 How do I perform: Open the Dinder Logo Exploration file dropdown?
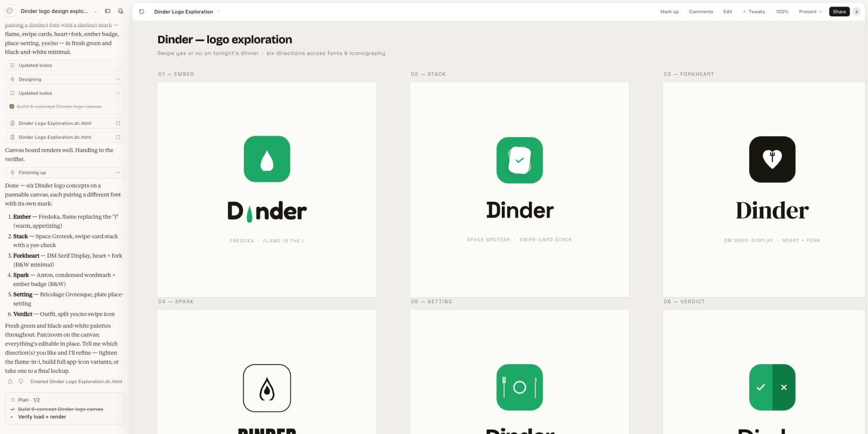[x=218, y=11]
